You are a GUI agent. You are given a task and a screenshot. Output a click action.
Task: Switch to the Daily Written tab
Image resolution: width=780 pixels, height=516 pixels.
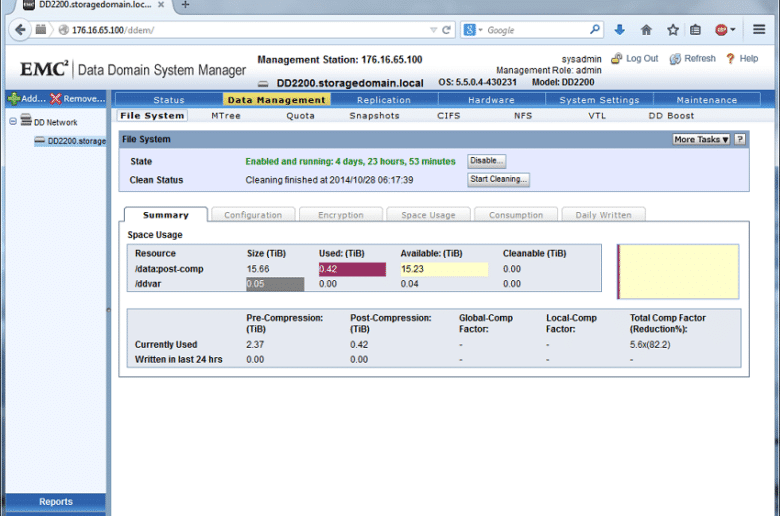[x=603, y=215]
